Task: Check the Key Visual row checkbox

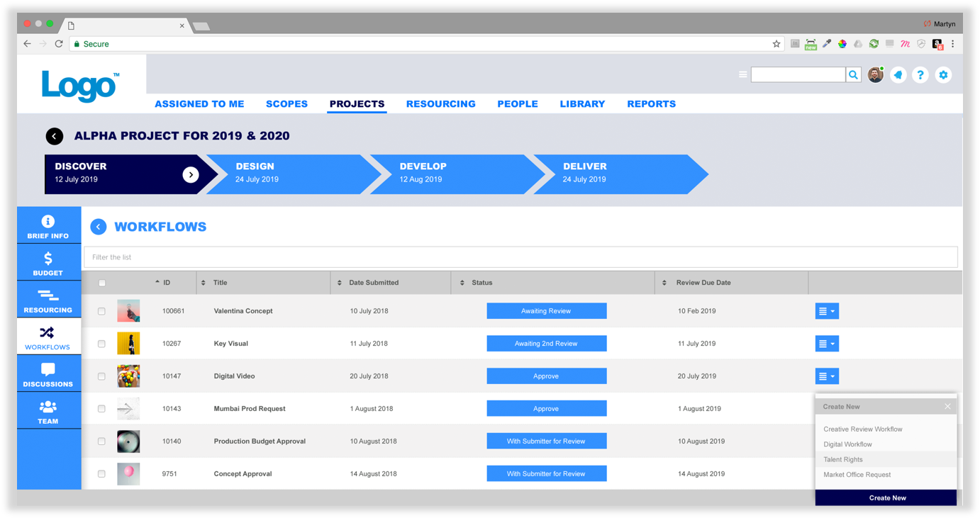Action: click(101, 344)
